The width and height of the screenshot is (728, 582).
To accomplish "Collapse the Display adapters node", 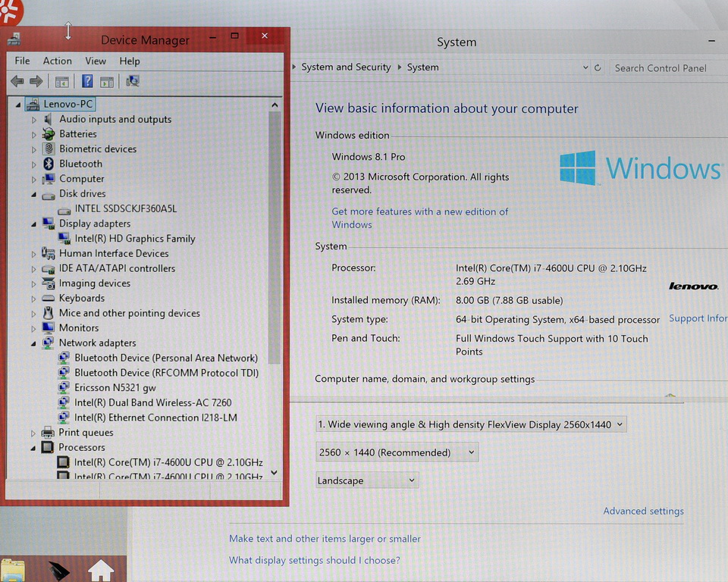I will (33, 224).
